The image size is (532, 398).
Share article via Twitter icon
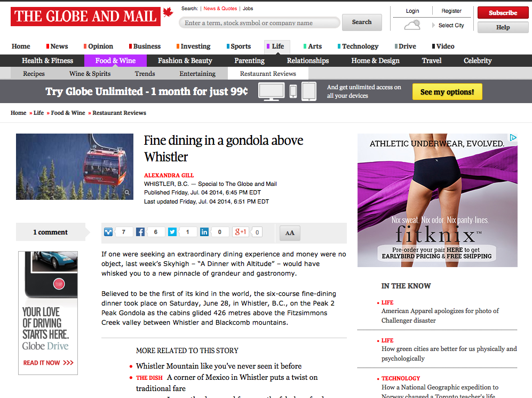pyautogui.click(x=172, y=232)
